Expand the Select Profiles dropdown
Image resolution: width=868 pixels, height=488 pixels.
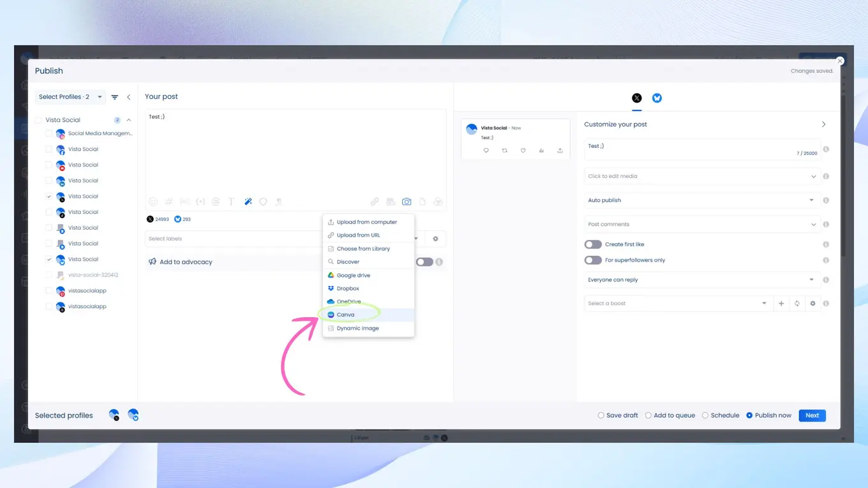click(x=70, y=97)
